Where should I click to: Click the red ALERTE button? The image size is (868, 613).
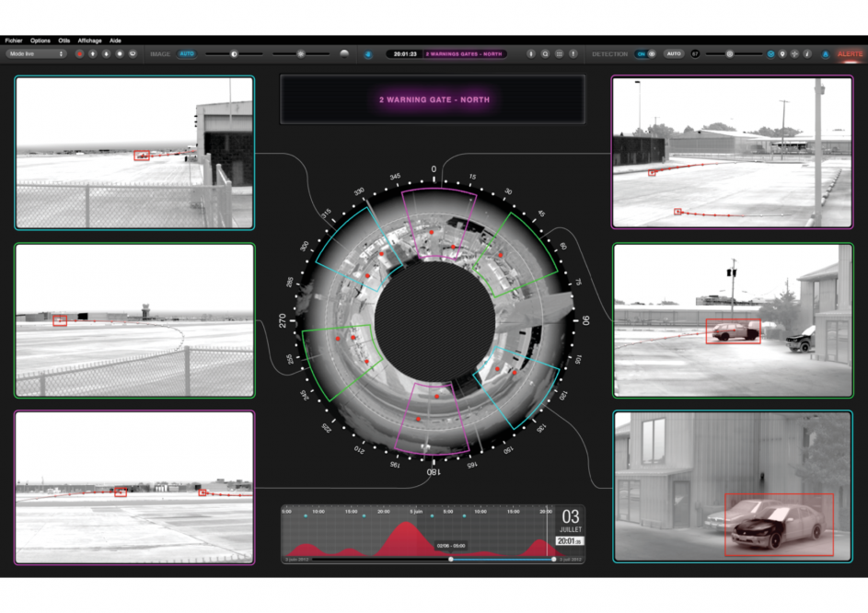(x=850, y=54)
